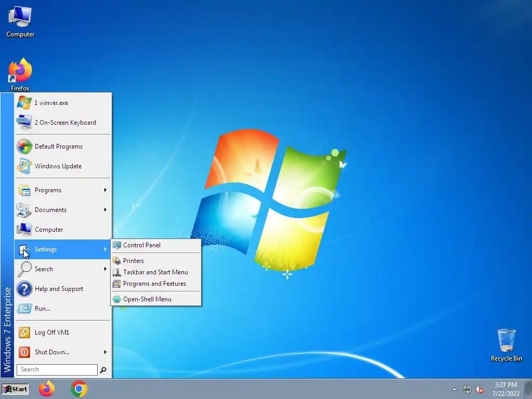The height and width of the screenshot is (399, 532).
Task: Click the Windows Update icon
Action: click(x=24, y=166)
